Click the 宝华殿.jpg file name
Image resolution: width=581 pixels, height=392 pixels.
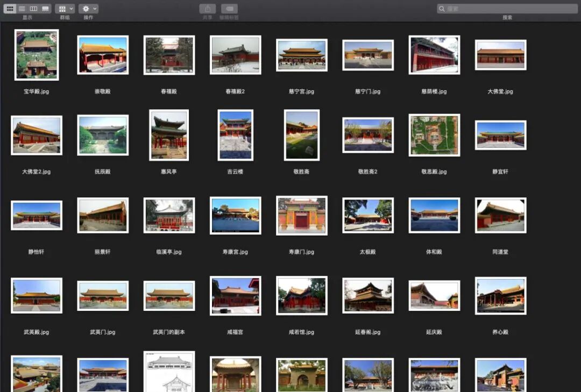click(37, 91)
